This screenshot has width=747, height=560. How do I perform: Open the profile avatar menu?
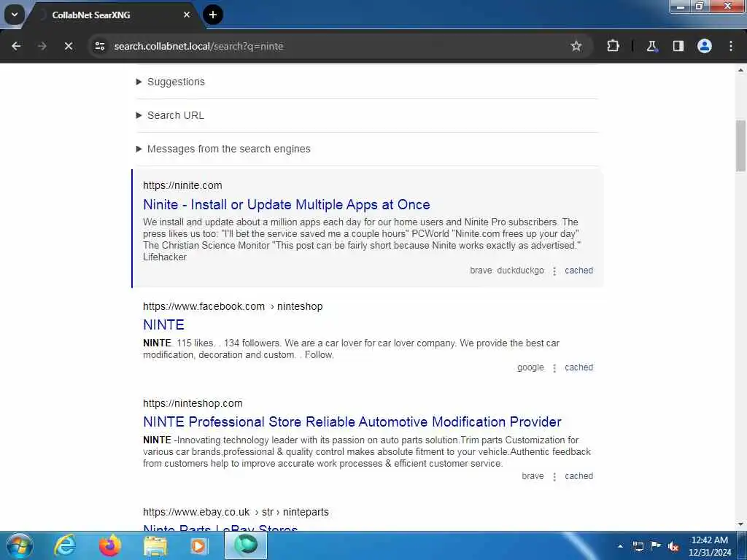pos(705,46)
